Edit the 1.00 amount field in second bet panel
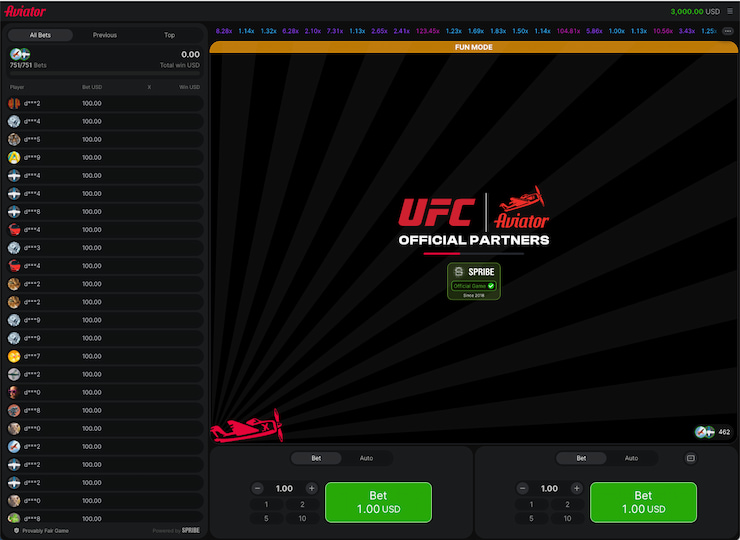740x540 pixels. [x=549, y=489]
